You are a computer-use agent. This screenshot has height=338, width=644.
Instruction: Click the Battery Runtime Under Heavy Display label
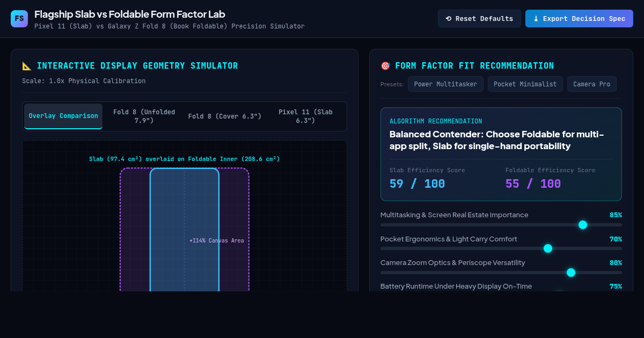tap(456, 286)
